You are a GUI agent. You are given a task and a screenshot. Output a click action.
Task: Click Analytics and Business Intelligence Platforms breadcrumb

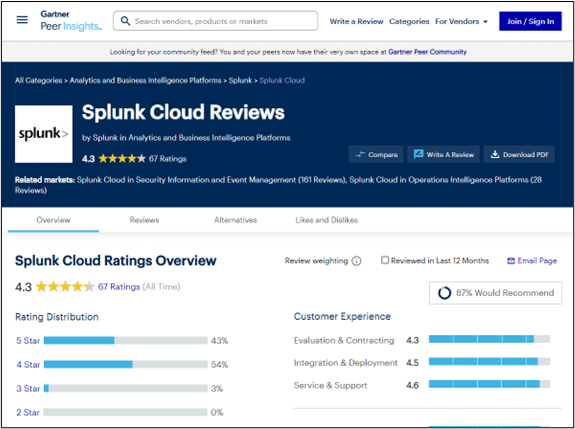tap(145, 80)
